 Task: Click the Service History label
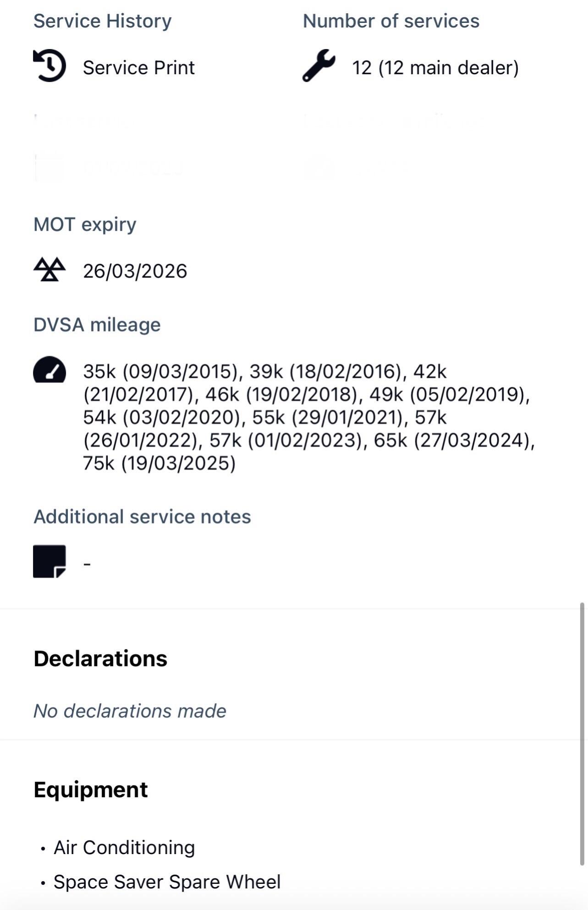coord(102,21)
